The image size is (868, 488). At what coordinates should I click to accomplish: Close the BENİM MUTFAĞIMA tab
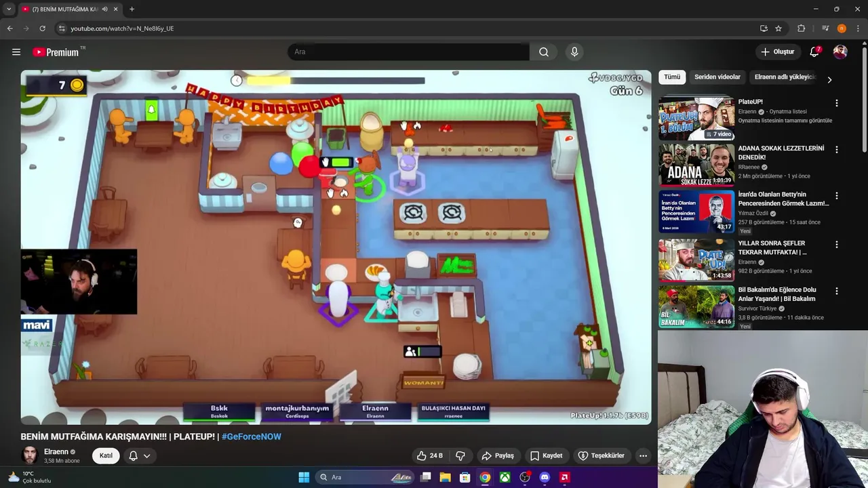point(115,9)
